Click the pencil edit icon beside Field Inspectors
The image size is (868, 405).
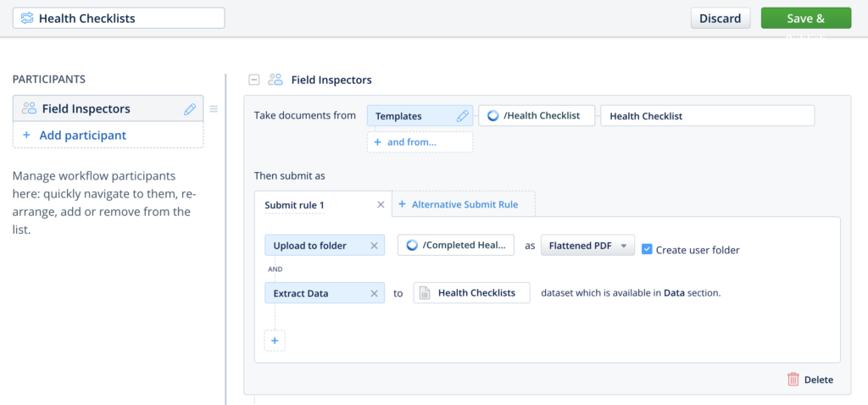[190, 109]
